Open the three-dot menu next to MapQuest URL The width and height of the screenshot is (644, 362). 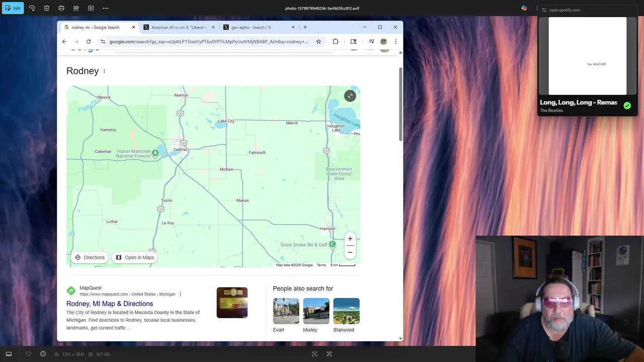180,294
